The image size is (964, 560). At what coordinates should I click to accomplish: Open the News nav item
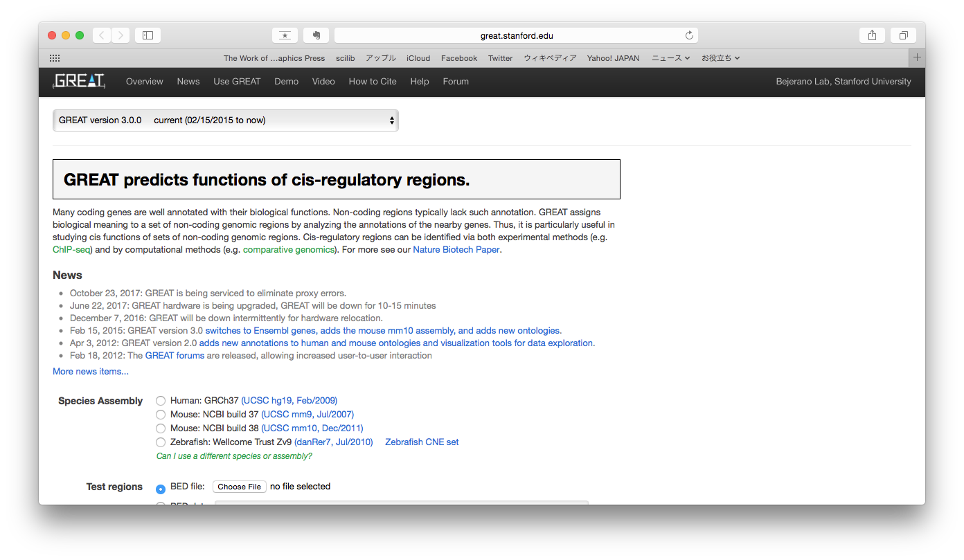[x=188, y=81]
